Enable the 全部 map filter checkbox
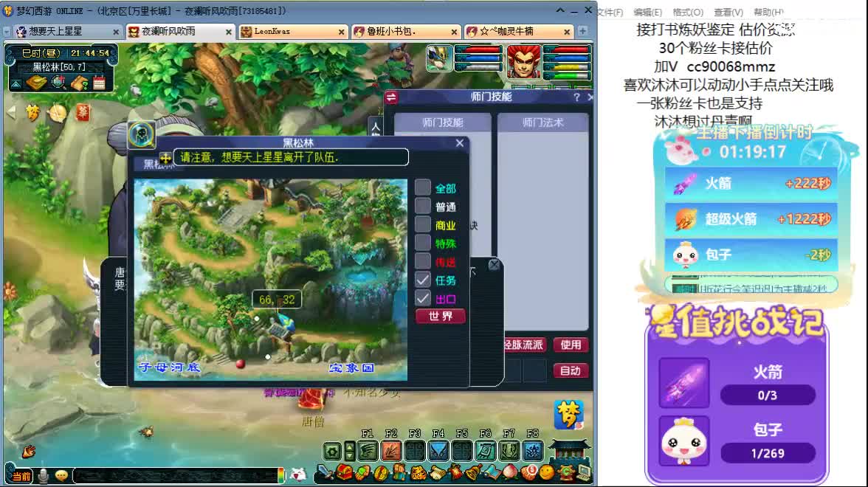The image size is (868, 487). pyautogui.click(x=424, y=187)
